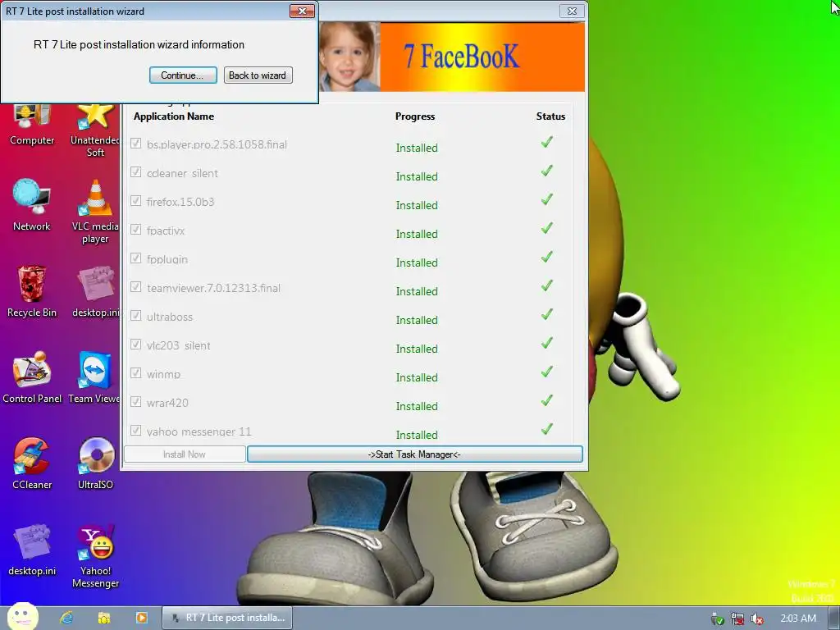
Task: Open the Recycle Bin icon
Action: [x=32, y=291]
